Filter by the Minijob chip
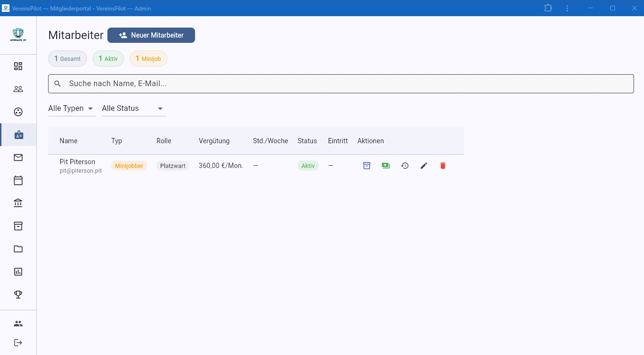Viewport: 644px width, 355px height. pyautogui.click(x=148, y=59)
